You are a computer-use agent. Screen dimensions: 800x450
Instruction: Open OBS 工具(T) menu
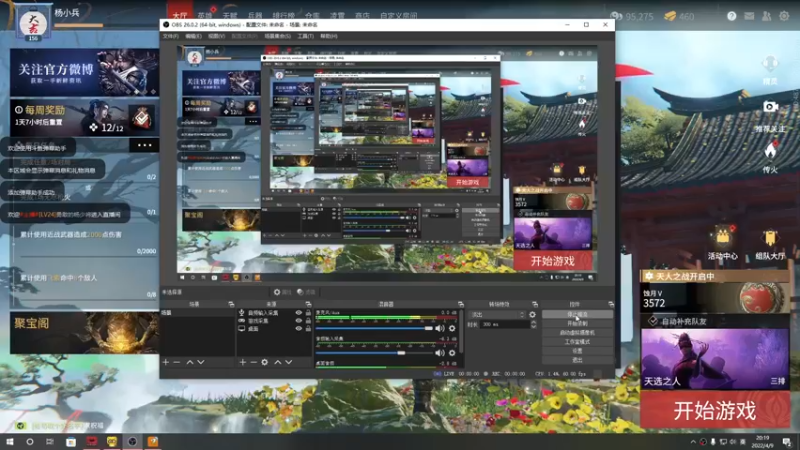pos(306,36)
